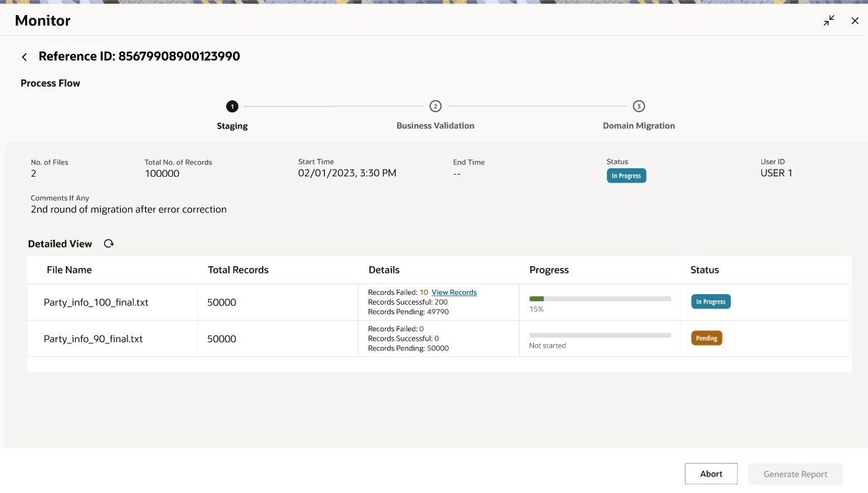Click the 15% progress bar
The width and height of the screenshot is (868, 493).
(x=600, y=298)
